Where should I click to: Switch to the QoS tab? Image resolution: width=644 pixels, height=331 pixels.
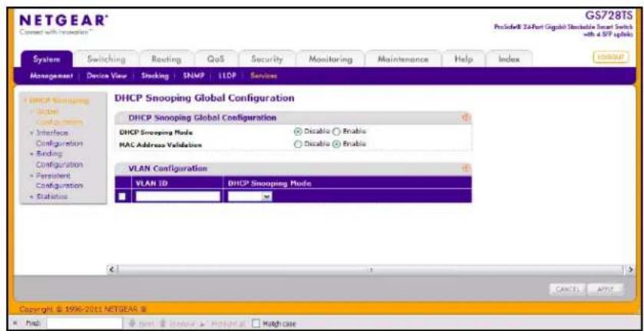[215, 59]
